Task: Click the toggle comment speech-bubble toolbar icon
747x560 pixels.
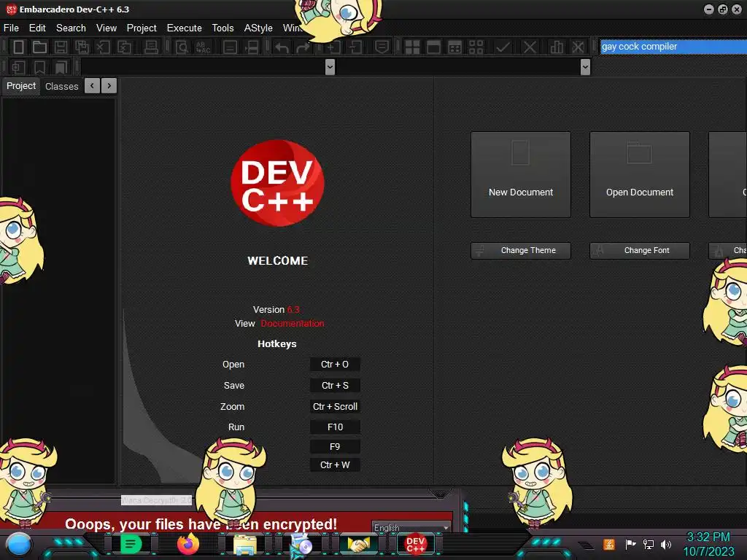Action: 382,47
